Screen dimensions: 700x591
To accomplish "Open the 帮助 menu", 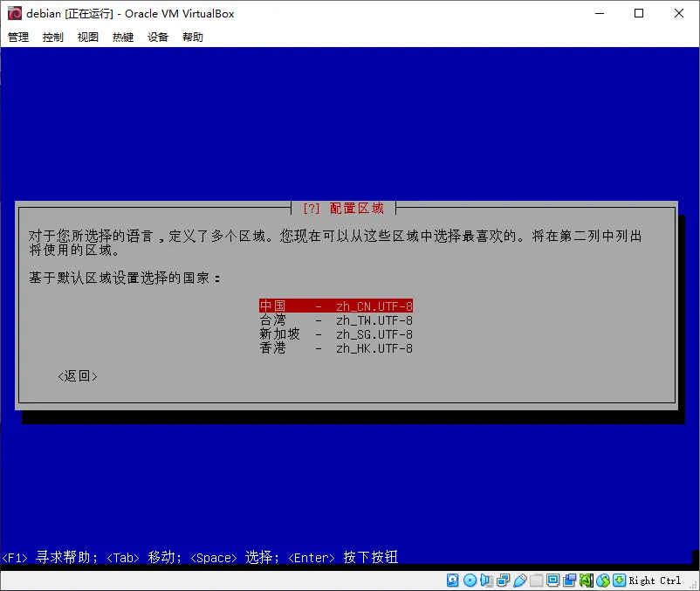I will [193, 37].
